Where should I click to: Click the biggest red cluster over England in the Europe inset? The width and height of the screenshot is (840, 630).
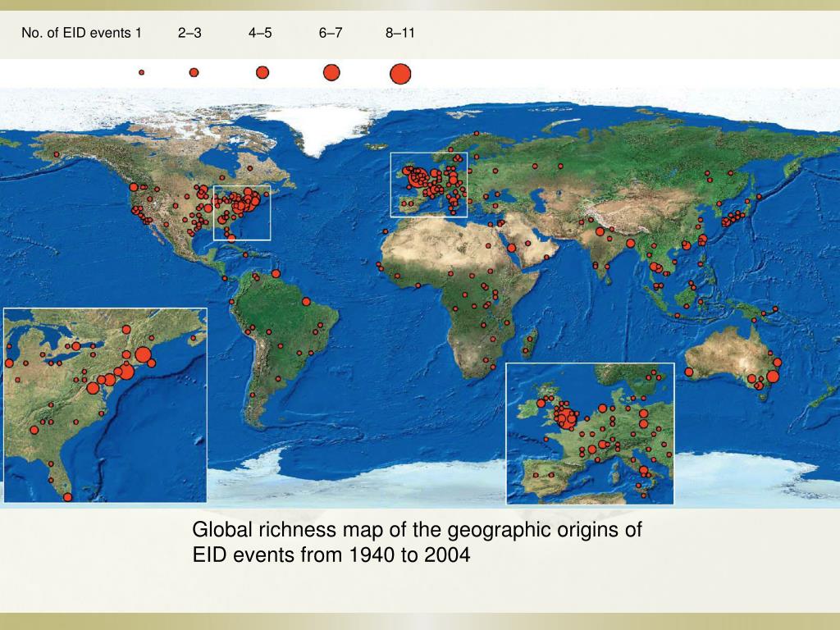click(567, 419)
